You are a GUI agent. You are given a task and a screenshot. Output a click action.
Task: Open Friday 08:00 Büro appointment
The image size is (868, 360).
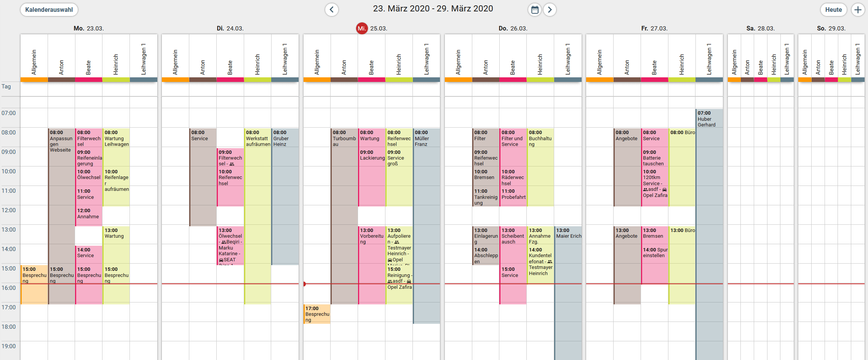tap(682, 167)
